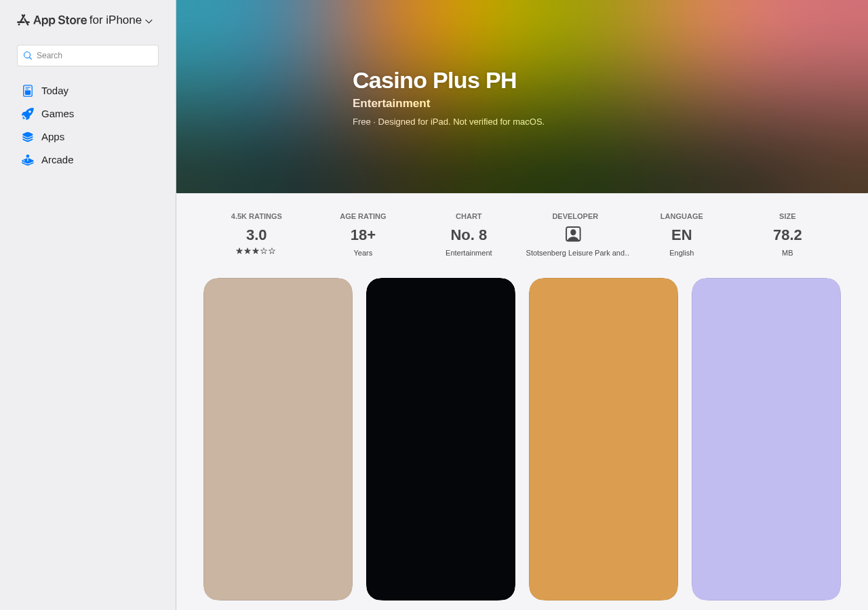Open the Age Rating 18+ info
This screenshot has height=610, width=868.
(363, 235)
